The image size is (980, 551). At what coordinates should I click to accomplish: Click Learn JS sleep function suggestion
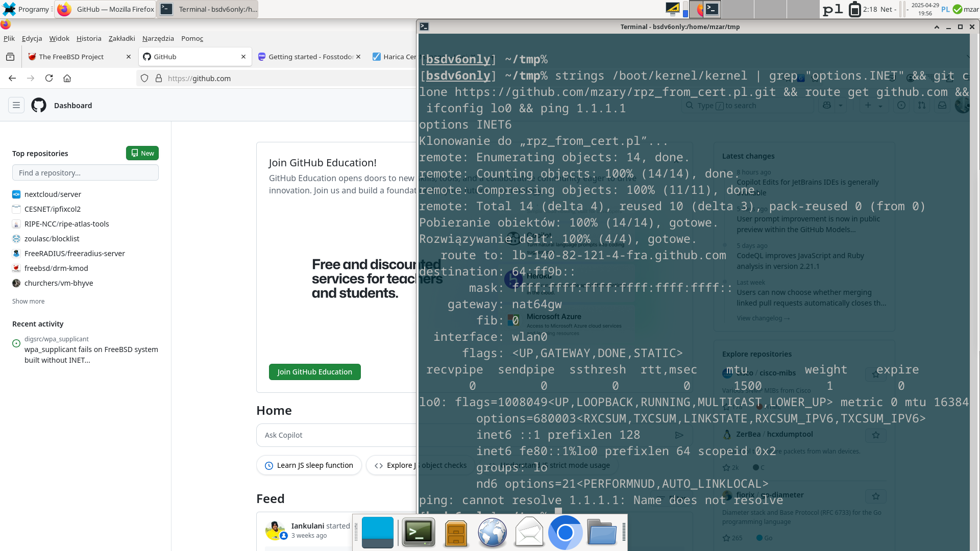pos(309,465)
